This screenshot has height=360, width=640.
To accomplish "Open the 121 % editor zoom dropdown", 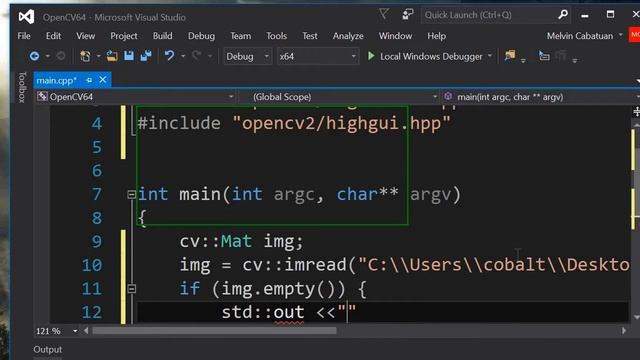I will click(57, 331).
